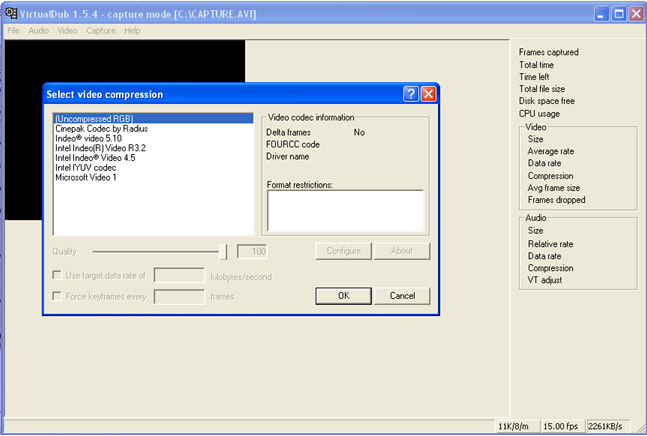Click the Format restrictions text box

coord(345,210)
